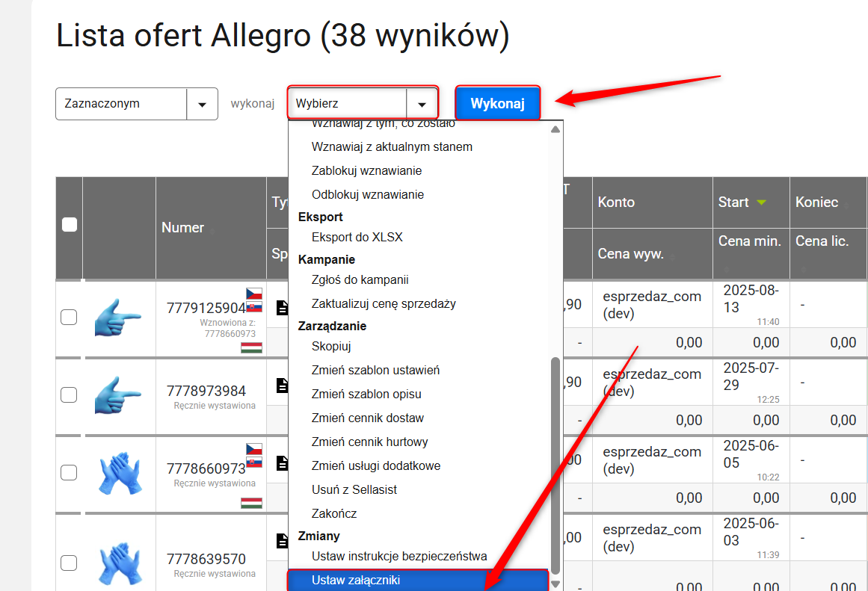The image size is (868, 591).
Task: Sort table by Koniec column header
Action: tap(816, 202)
